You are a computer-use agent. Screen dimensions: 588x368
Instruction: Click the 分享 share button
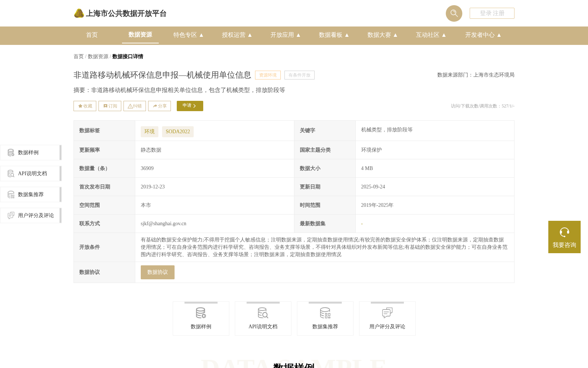(x=159, y=106)
